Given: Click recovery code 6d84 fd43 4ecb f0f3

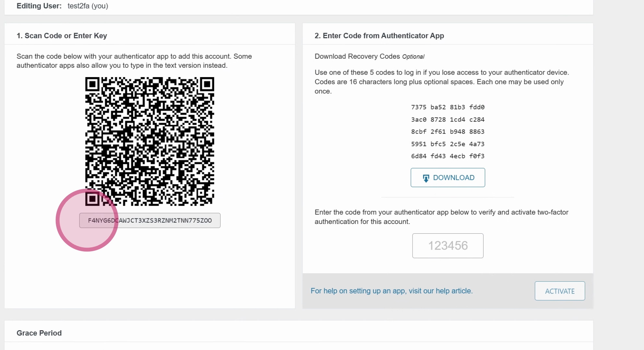Looking at the screenshot, I should 448,156.
